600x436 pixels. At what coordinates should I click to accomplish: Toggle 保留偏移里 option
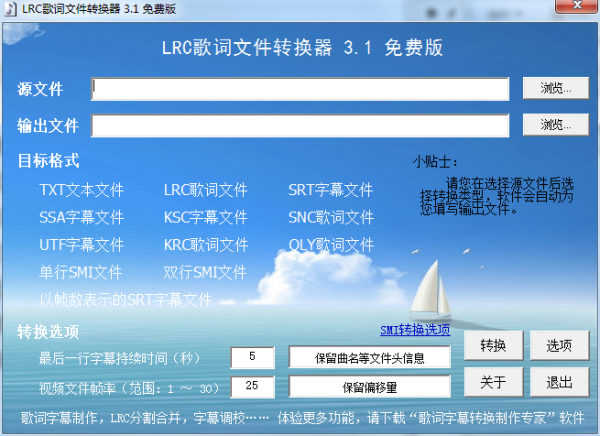pos(370,386)
